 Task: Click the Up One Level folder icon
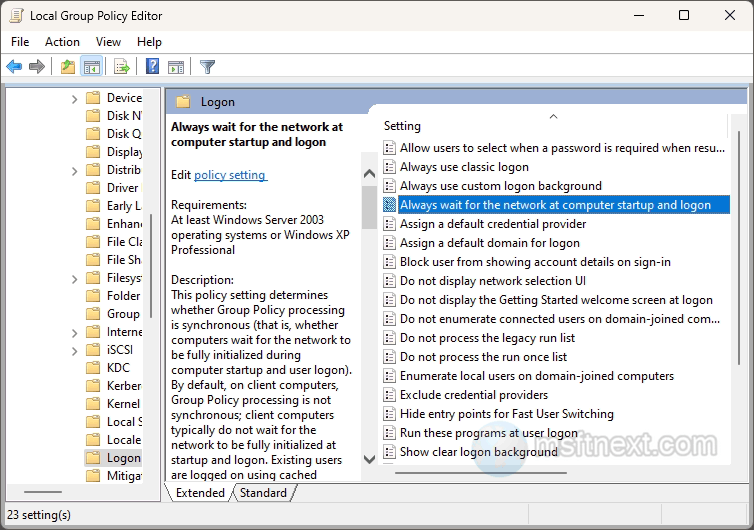pos(67,67)
